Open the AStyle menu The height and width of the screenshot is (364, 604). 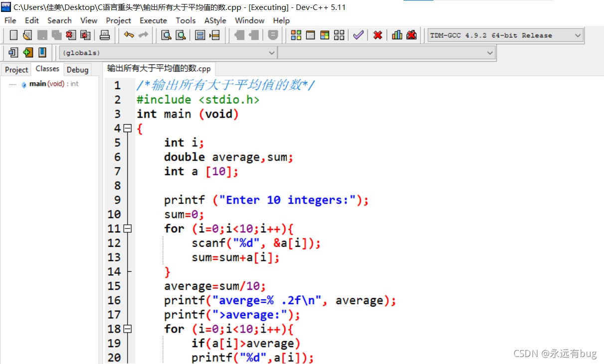tap(215, 20)
